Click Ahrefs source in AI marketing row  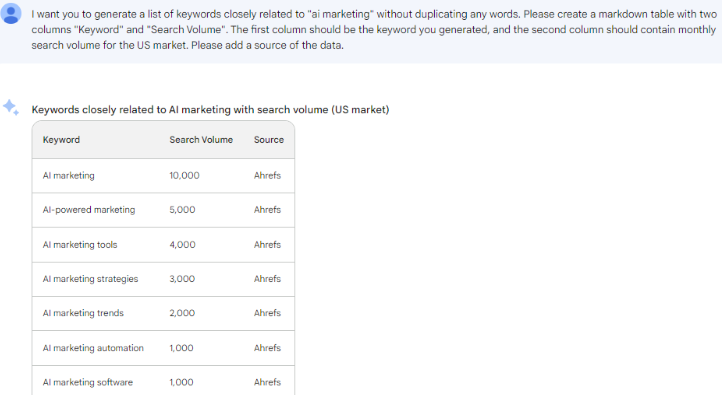(267, 175)
